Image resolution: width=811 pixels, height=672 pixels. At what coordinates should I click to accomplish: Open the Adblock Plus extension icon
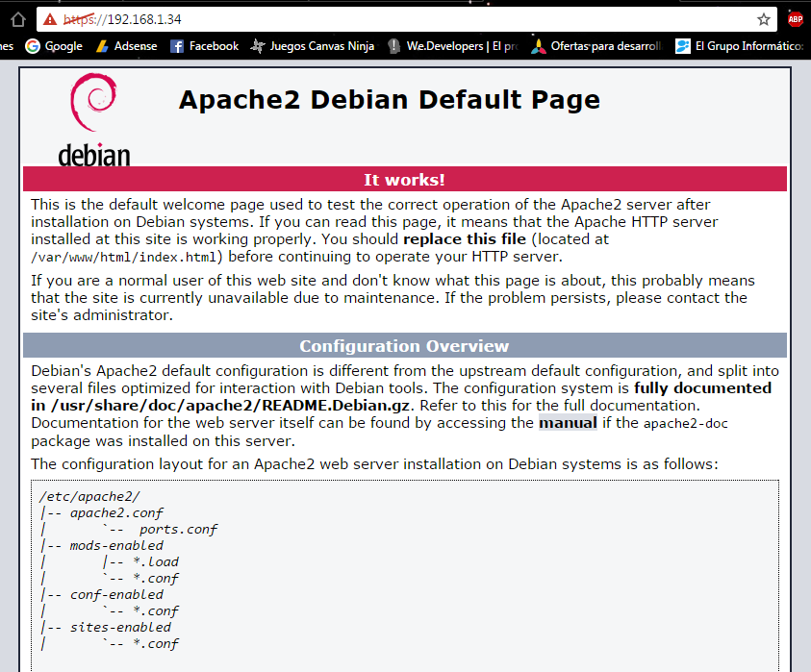(795, 19)
